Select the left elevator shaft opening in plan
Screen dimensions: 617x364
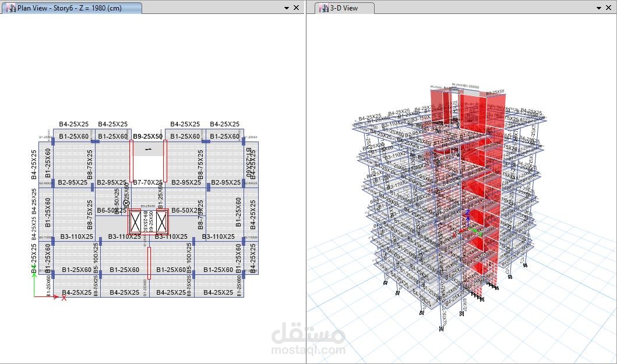(x=135, y=222)
